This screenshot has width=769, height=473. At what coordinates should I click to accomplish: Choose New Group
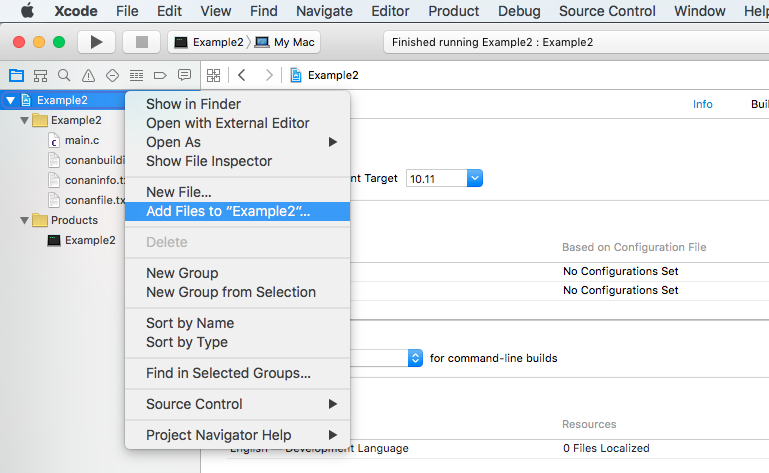(237, 273)
